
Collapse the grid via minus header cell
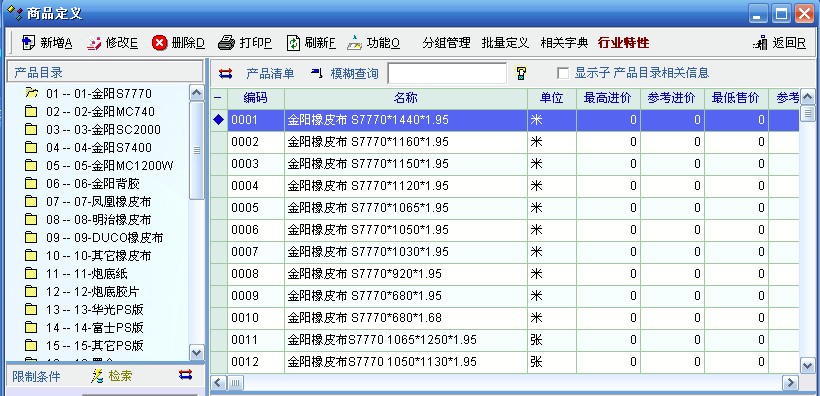coord(219,98)
